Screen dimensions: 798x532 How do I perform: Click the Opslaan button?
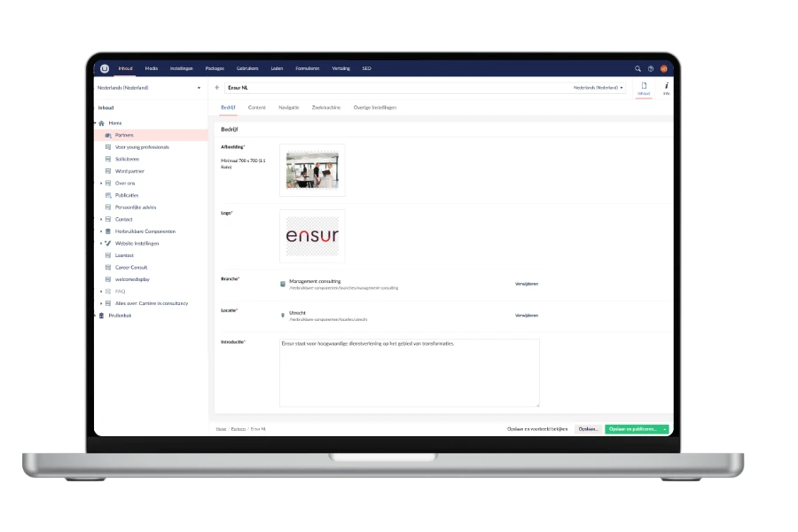pos(587,428)
